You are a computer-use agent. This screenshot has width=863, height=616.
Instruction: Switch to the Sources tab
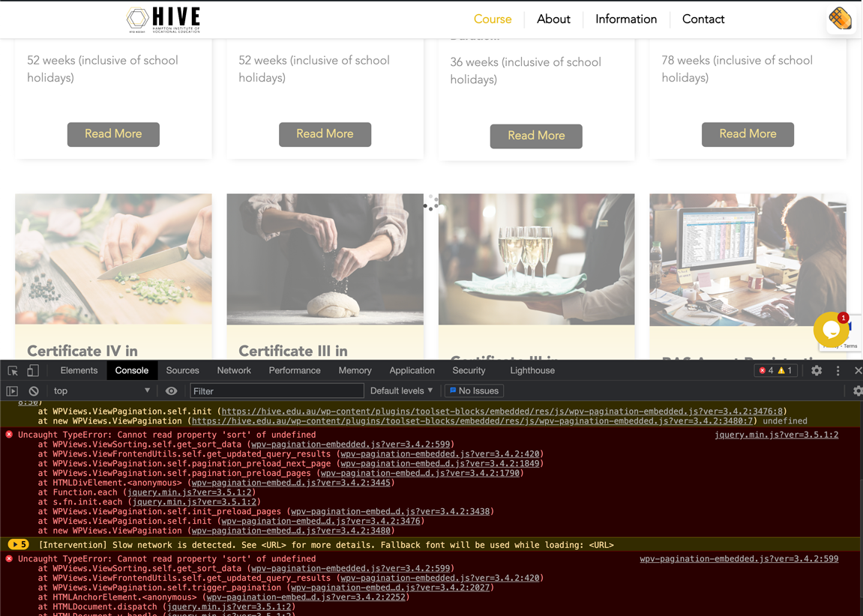[x=183, y=371]
